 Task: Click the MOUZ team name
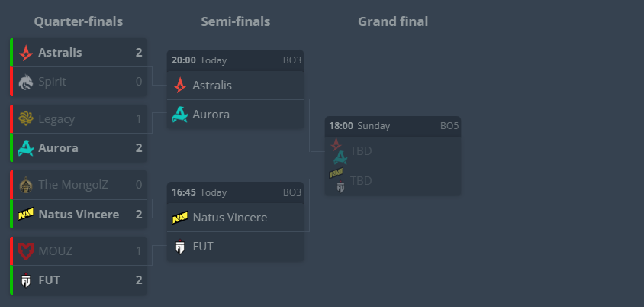coord(55,251)
